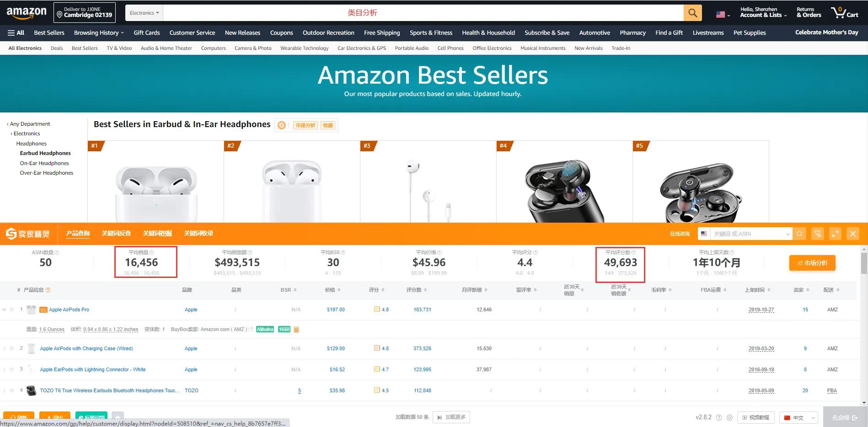Click the filter icon in orange toolbar
This screenshot has height=427, width=868.
pos(817,234)
